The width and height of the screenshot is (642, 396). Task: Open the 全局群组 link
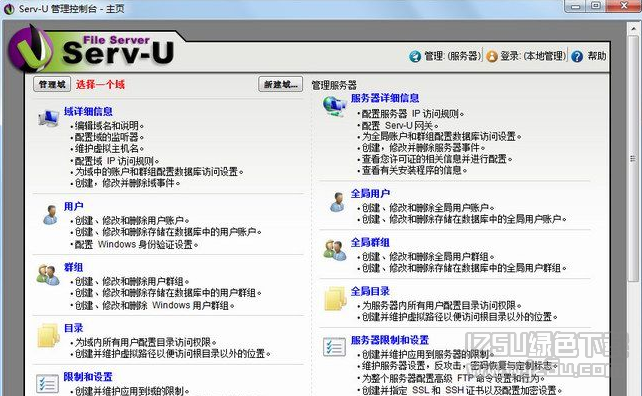pos(370,242)
